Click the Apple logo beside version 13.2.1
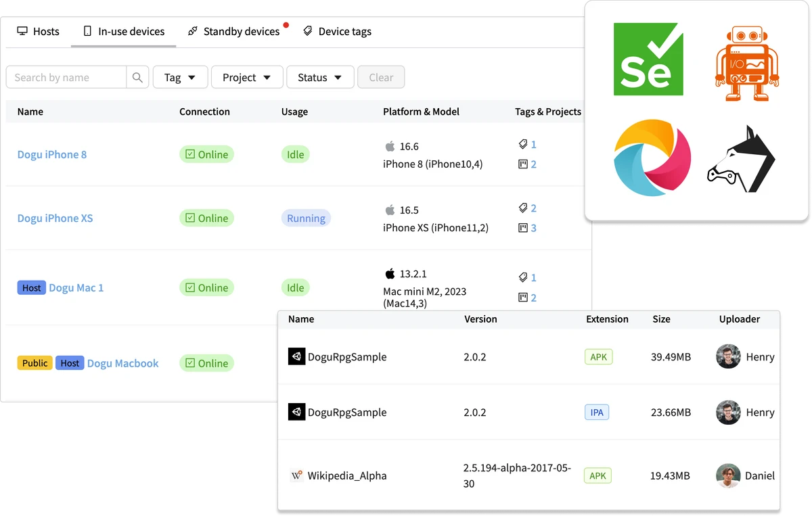The height and width of the screenshot is (516, 812). coord(390,273)
